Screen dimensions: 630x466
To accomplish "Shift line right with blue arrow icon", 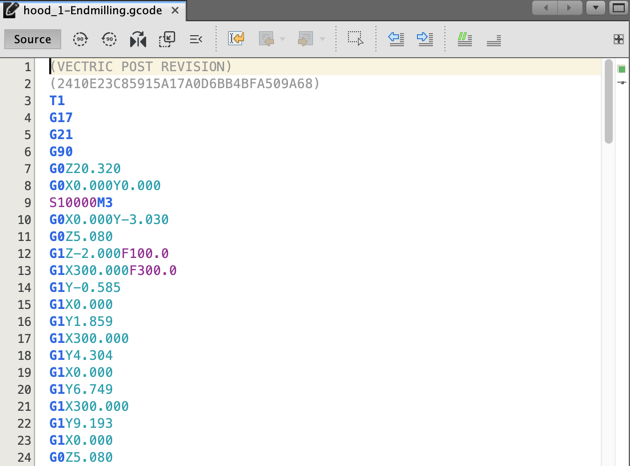I will coord(424,39).
